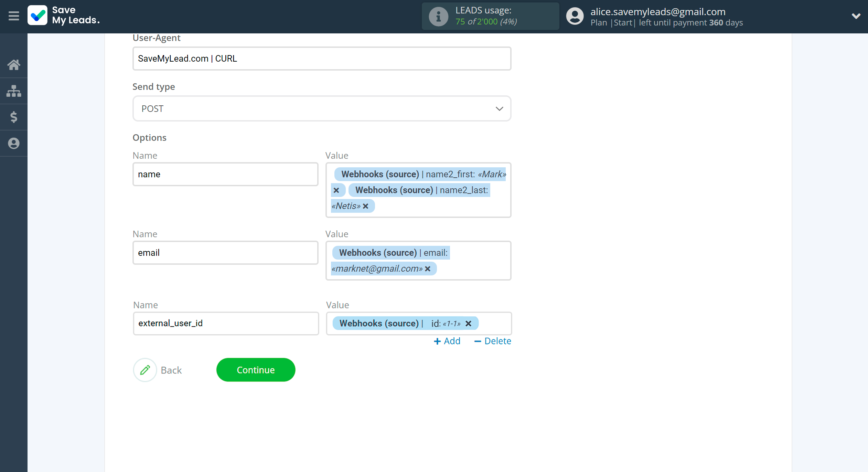Screen dimensions: 868x472
Task: Go to Home via sidebar house icon
Action: [x=14, y=64]
